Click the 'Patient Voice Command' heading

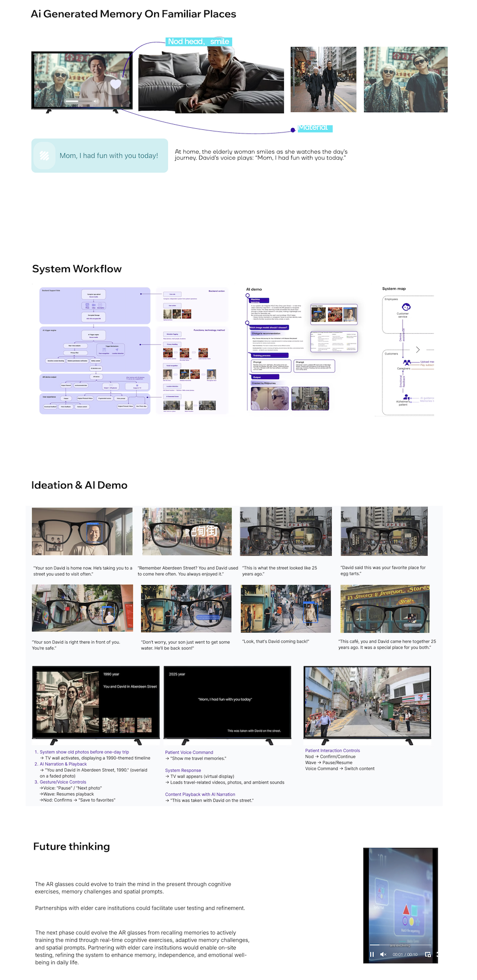pos(189,752)
